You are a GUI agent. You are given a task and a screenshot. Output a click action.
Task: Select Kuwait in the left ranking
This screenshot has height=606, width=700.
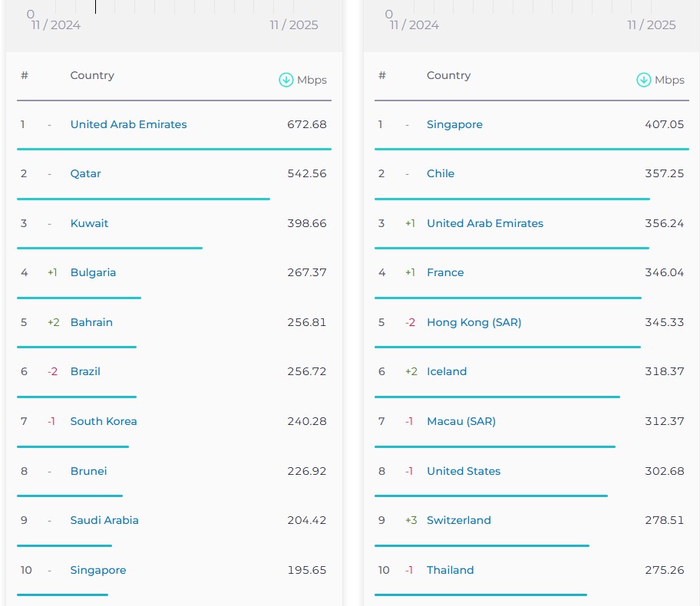point(89,223)
